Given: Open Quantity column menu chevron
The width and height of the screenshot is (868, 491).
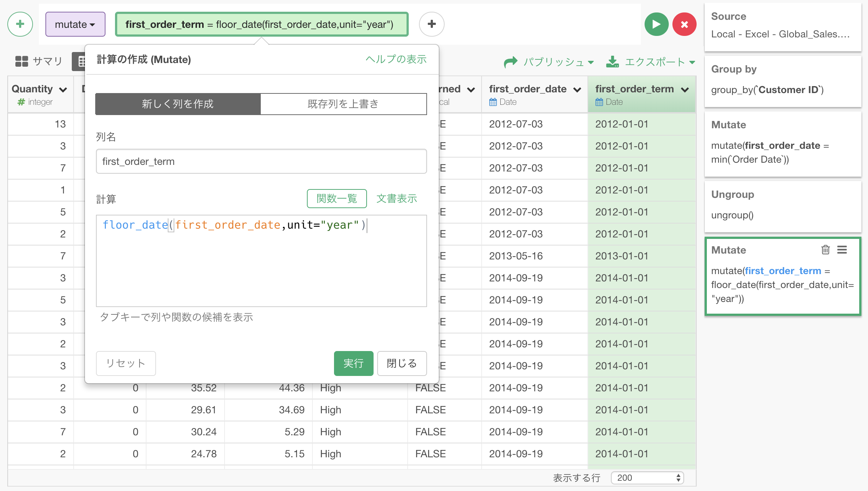Looking at the screenshot, I should [x=63, y=89].
